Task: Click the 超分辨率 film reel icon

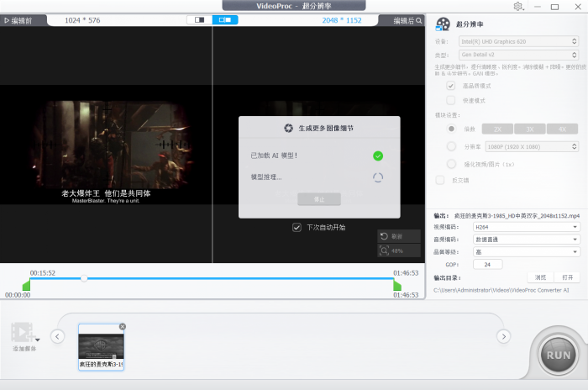Action: (443, 24)
